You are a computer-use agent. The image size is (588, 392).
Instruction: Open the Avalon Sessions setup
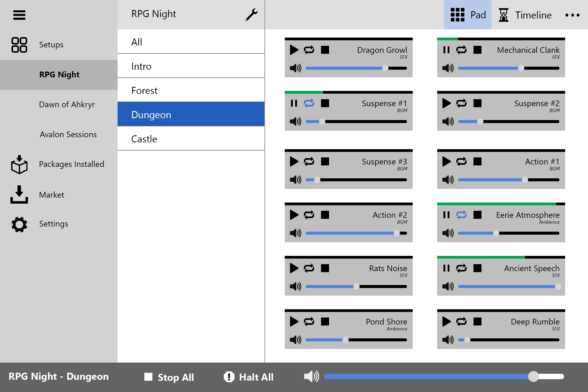68,134
